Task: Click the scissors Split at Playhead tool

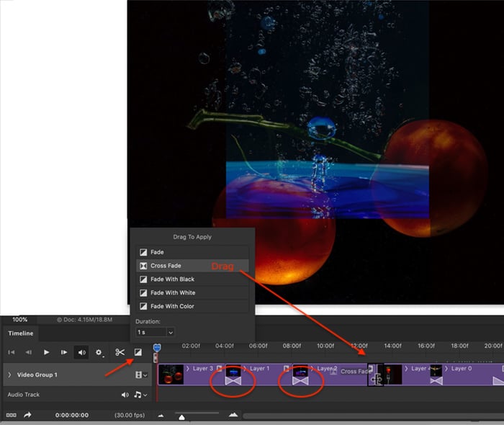Action: [120, 352]
